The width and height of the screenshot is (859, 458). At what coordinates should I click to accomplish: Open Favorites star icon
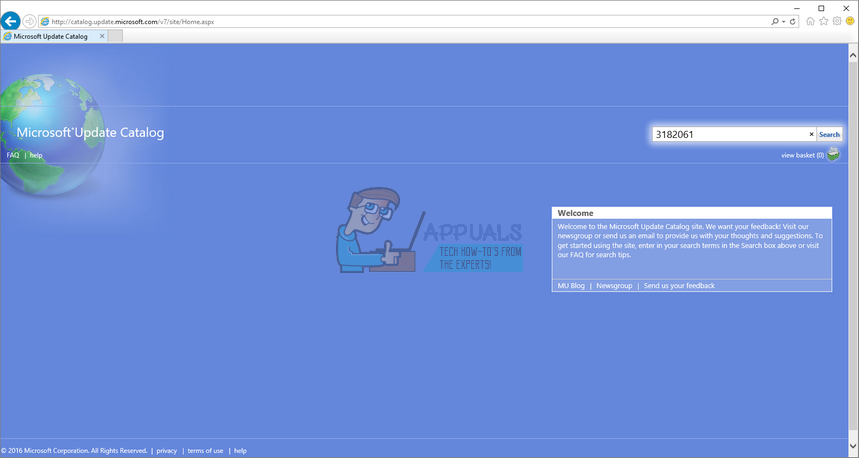point(823,21)
